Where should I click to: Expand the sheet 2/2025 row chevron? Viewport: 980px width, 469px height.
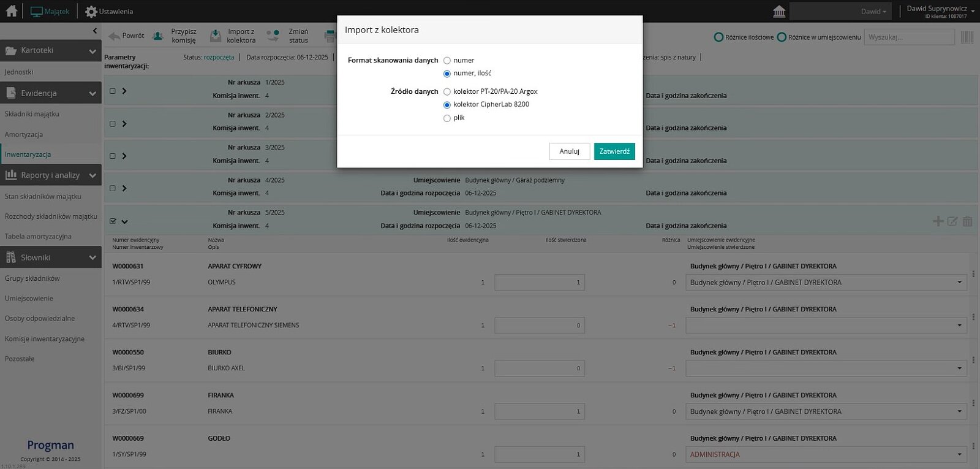(124, 124)
